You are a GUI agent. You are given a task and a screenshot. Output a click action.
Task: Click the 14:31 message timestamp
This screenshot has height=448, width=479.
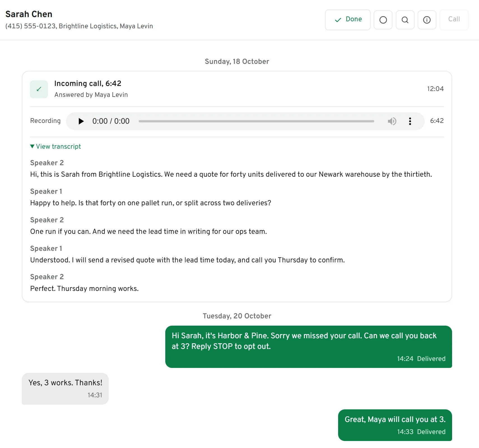coord(95,395)
